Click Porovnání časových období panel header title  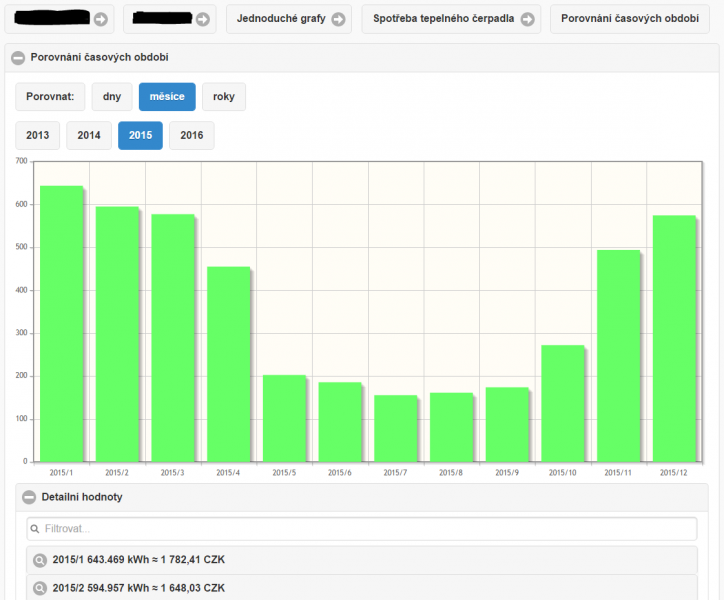pos(99,57)
